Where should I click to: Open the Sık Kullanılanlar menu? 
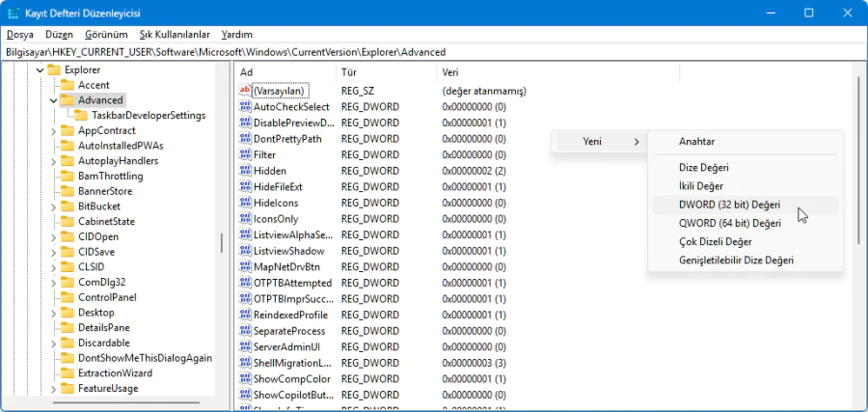(x=174, y=35)
